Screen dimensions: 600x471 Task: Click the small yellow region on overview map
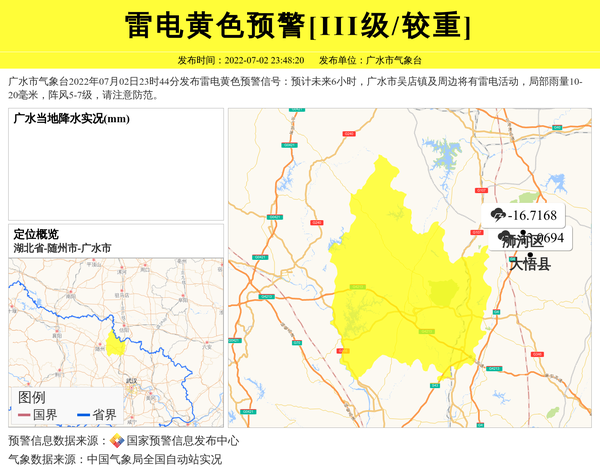point(116,341)
